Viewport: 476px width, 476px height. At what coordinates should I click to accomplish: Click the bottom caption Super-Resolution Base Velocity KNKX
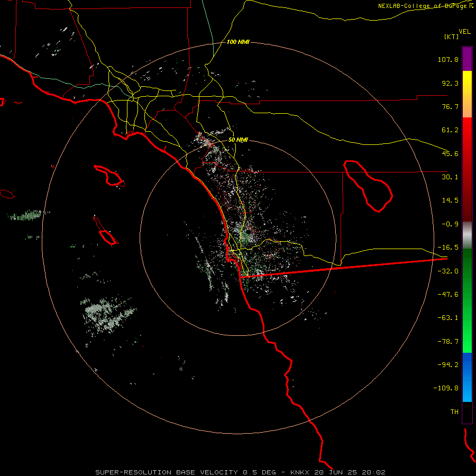tap(240, 472)
